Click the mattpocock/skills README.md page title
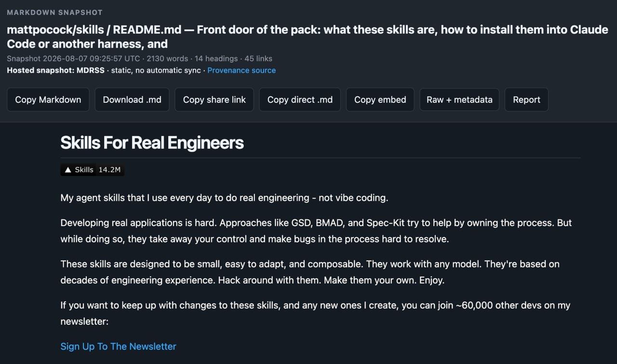Screen dimensions: 617x364 tap(308, 37)
